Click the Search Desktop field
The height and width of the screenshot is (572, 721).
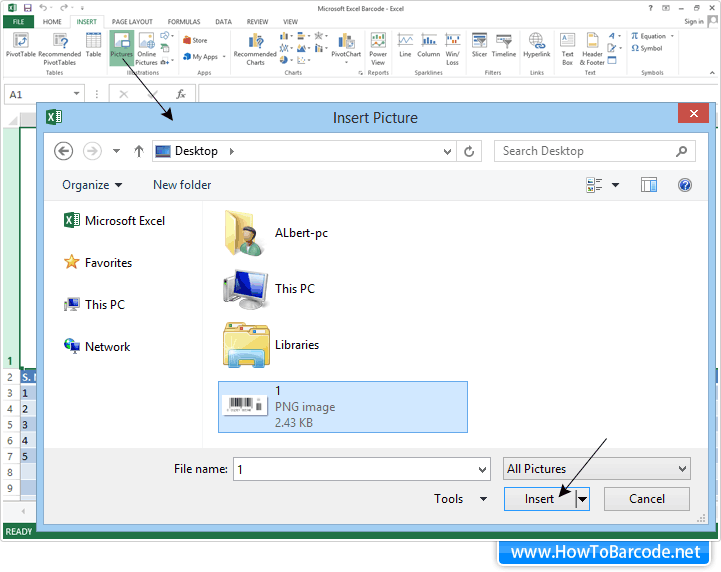click(x=595, y=151)
